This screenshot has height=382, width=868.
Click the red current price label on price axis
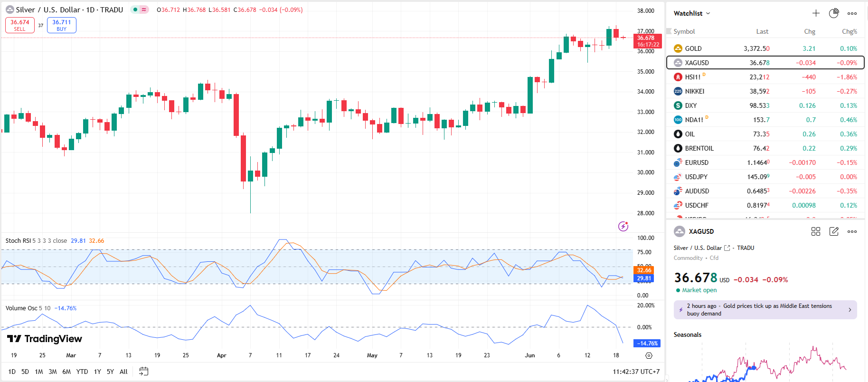[x=646, y=41]
